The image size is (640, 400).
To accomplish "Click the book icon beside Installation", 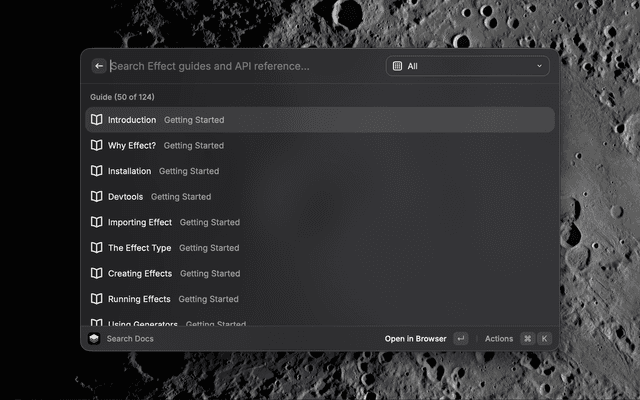I will click(96, 171).
